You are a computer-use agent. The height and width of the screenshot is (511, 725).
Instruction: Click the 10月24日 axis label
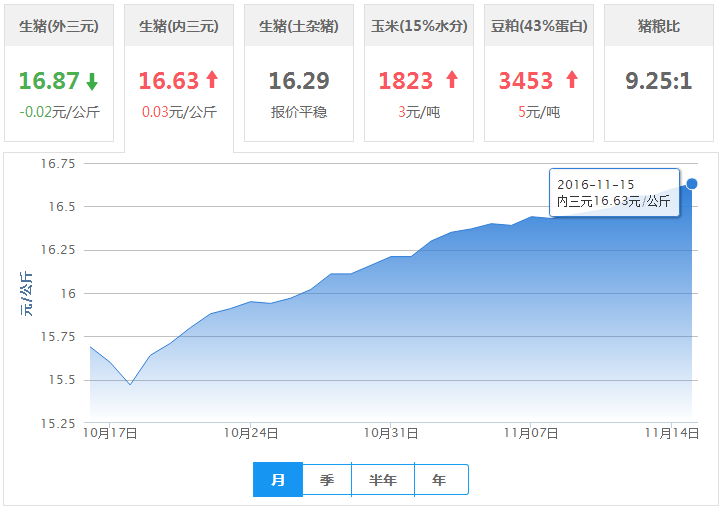coord(251,433)
